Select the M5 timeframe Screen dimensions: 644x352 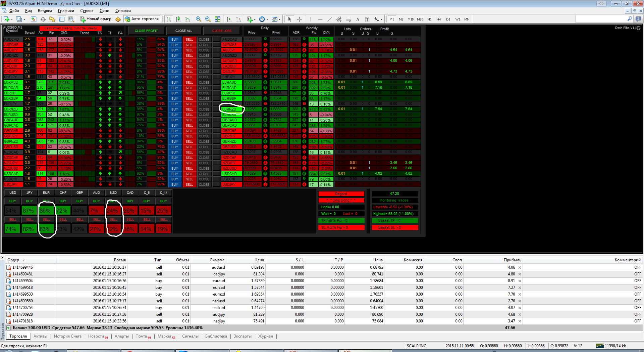pyautogui.click(x=401, y=19)
